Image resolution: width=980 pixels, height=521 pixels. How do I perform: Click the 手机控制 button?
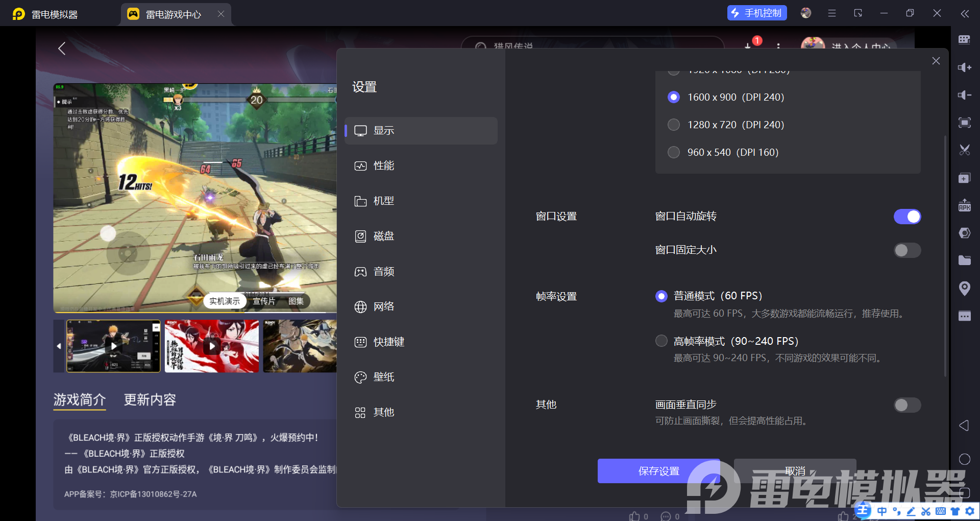[756, 13]
